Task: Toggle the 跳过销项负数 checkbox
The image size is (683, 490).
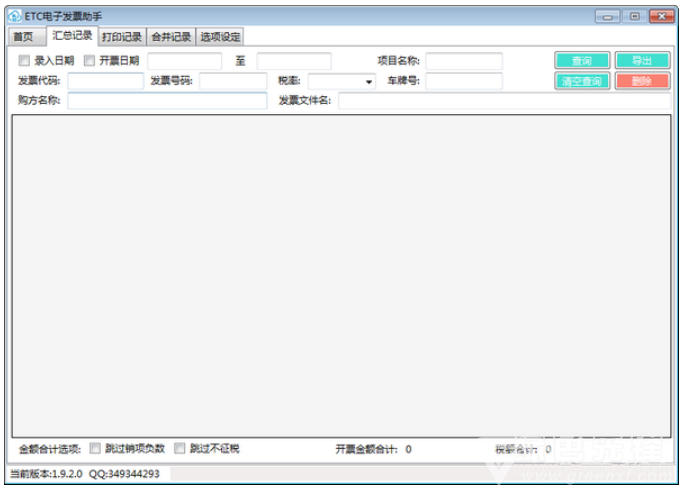Action: pyautogui.click(x=95, y=448)
